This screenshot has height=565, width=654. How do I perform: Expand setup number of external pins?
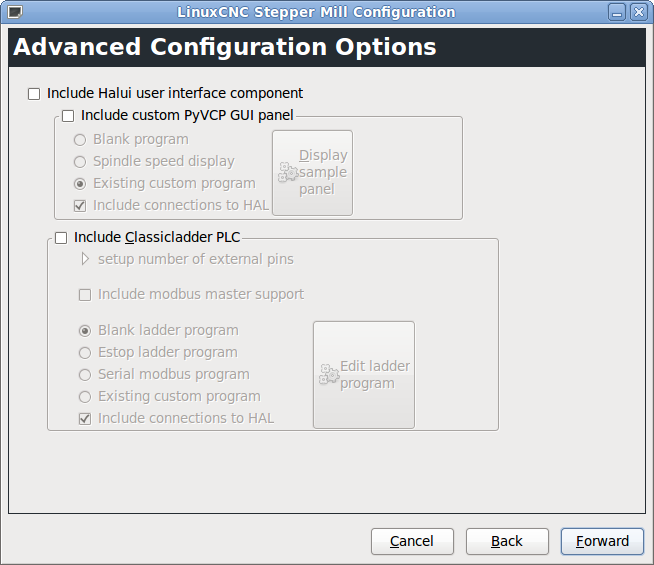[x=86, y=260]
